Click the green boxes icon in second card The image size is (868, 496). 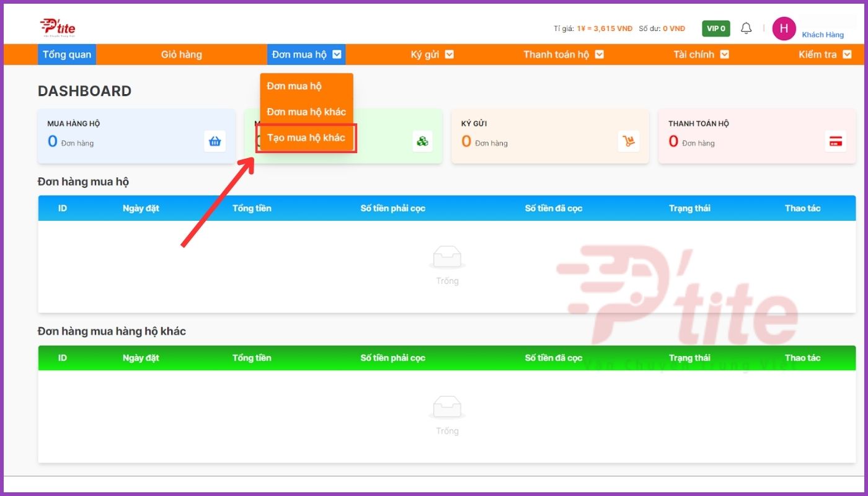[x=422, y=141]
